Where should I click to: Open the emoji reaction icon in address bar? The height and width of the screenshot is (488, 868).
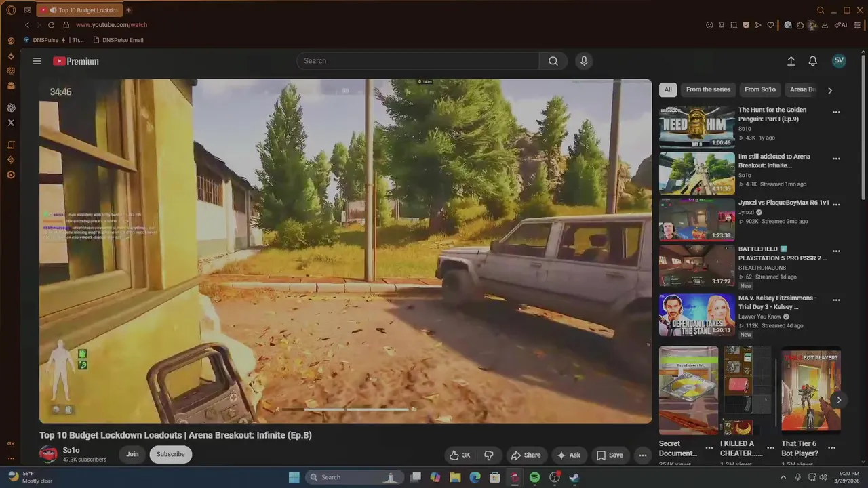(709, 25)
